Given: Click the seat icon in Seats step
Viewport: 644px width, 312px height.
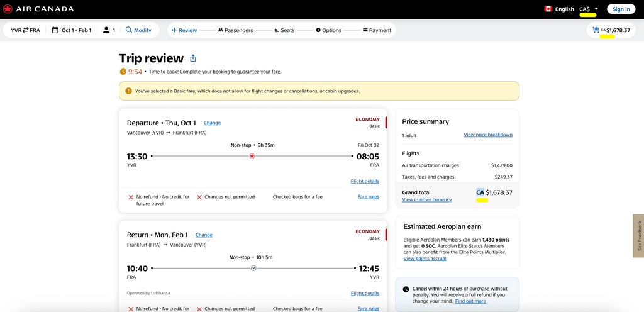Looking at the screenshot, I should (x=277, y=30).
